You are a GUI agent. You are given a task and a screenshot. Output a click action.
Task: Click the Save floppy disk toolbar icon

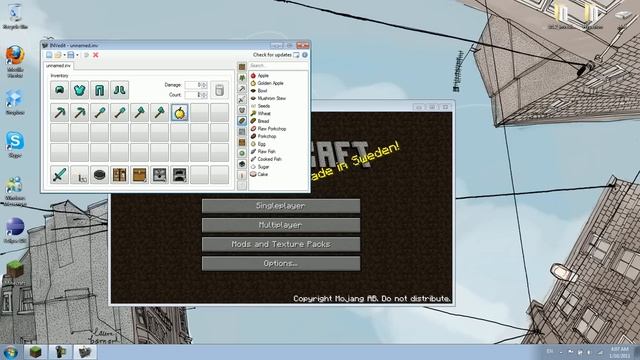(71, 55)
